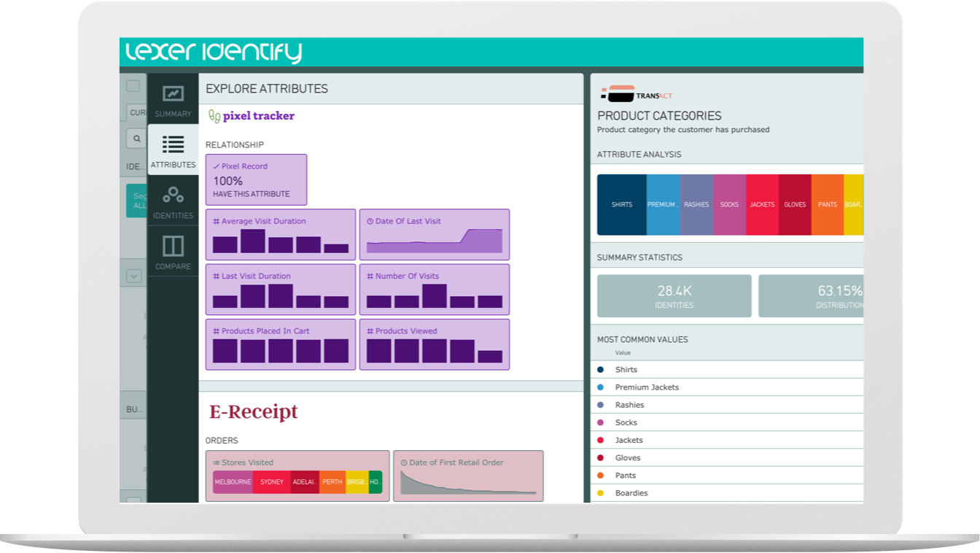Open the Products Placed In Cart tile
980x553 pixels.
[281, 344]
